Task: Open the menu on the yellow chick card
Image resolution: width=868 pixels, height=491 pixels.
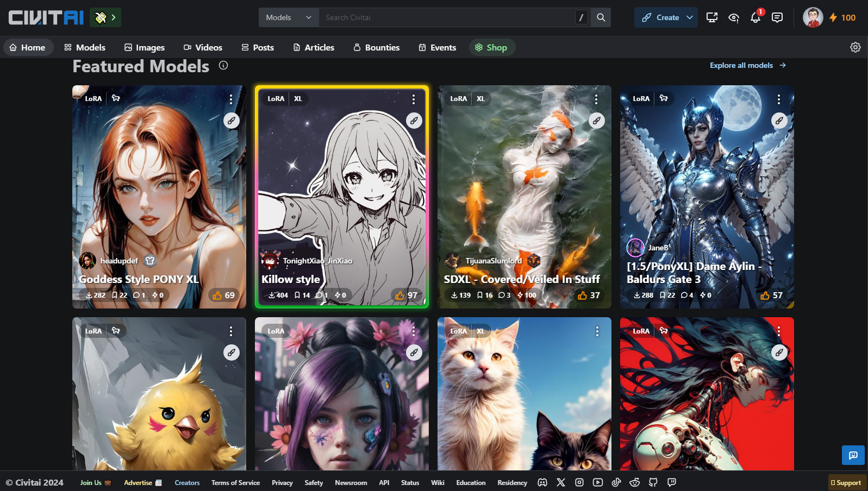Action: 231,331
